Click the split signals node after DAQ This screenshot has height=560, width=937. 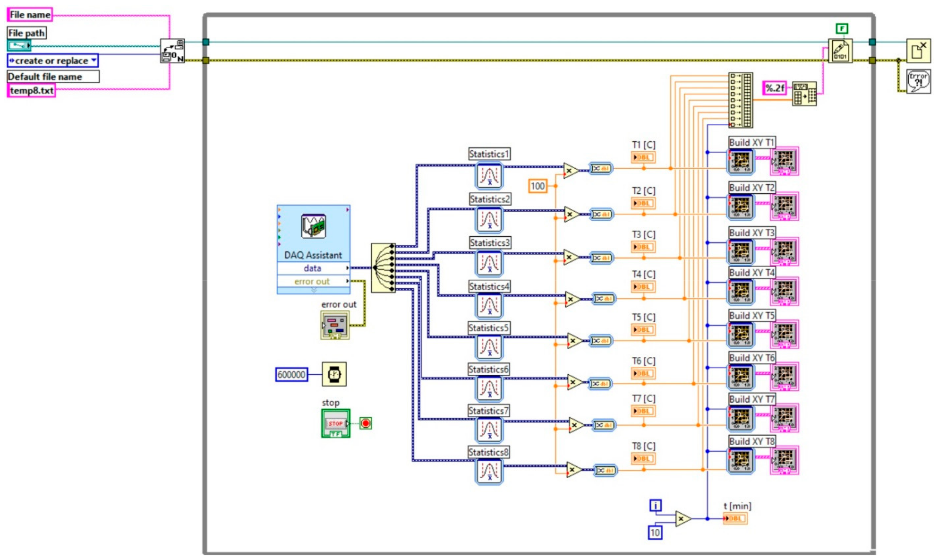click(383, 268)
